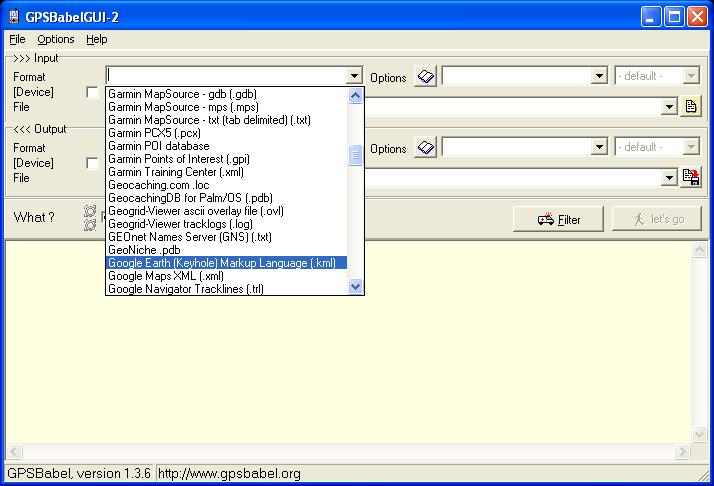The width and height of the screenshot is (714, 486).
Task: Click the format list scrollbar thumb
Action: tap(355, 155)
